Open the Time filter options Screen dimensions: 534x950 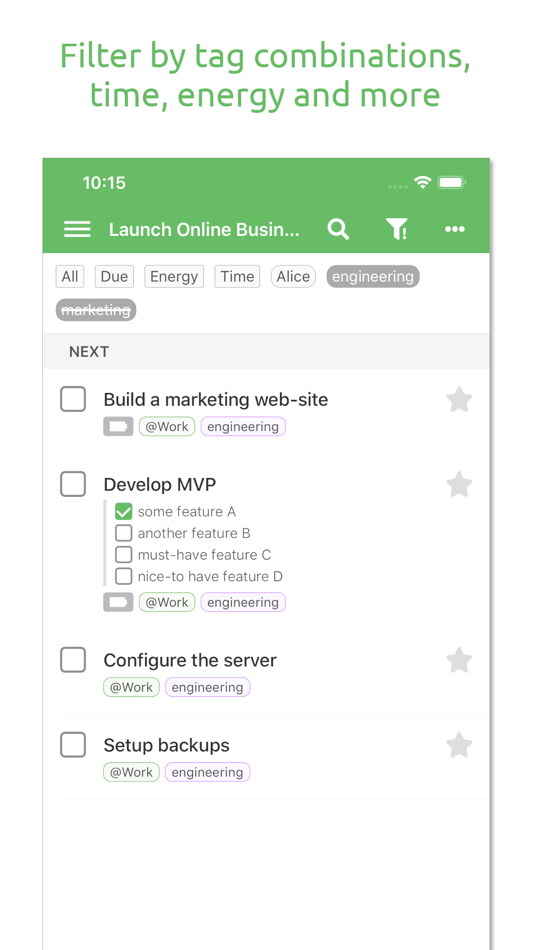point(237,276)
